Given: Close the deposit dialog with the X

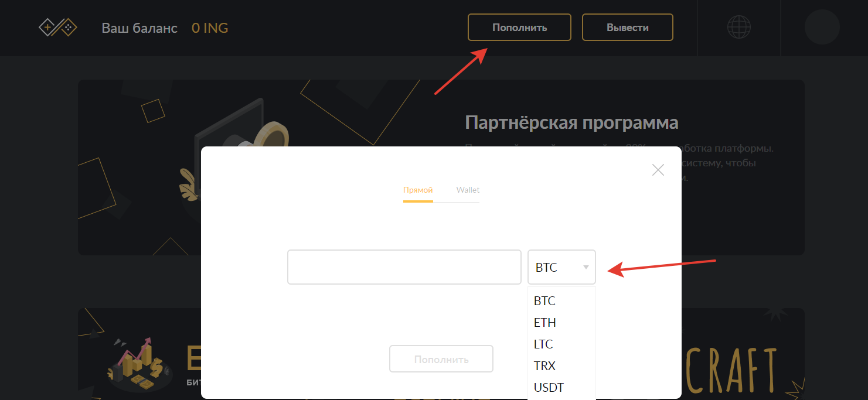Looking at the screenshot, I should click(x=658, y=170).
